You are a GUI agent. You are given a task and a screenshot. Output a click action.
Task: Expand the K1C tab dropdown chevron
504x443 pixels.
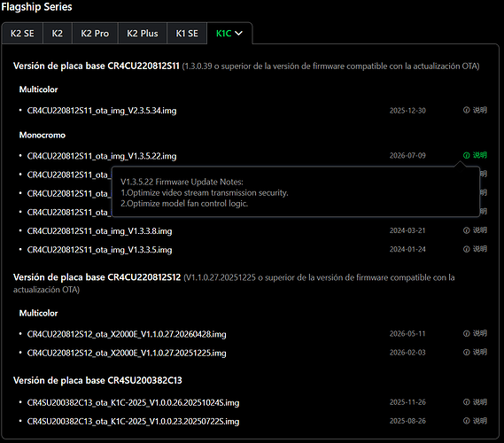coord(239,33)
